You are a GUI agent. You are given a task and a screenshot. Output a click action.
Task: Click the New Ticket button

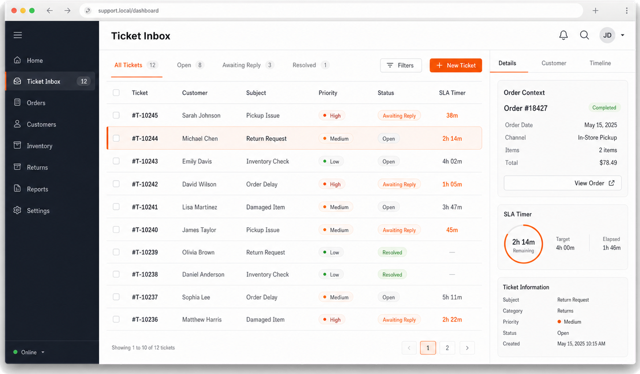point(456,65)
